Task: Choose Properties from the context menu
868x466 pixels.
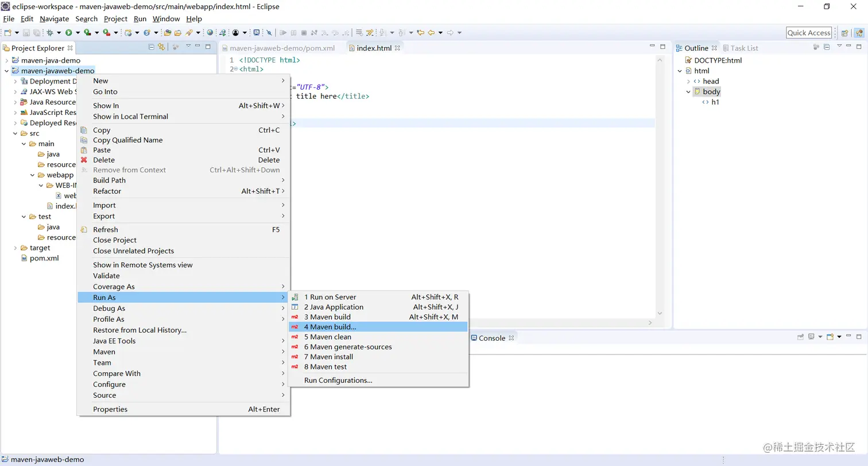Action: coord(184,409)
